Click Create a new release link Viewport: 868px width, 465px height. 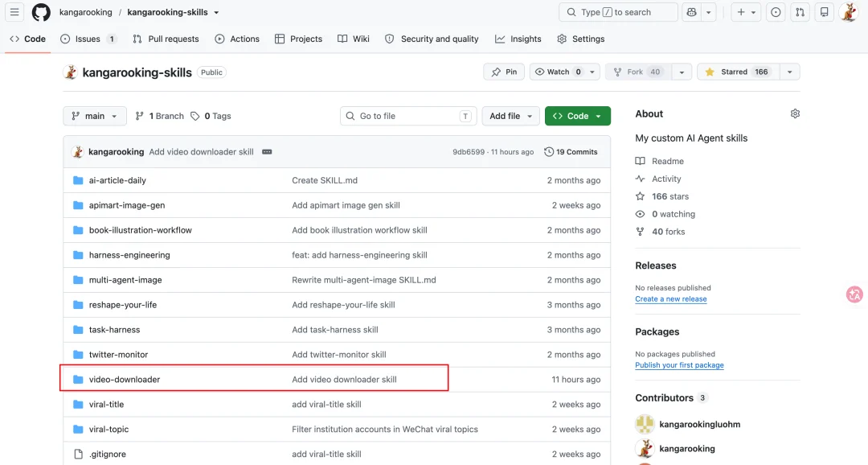point(671,298)
